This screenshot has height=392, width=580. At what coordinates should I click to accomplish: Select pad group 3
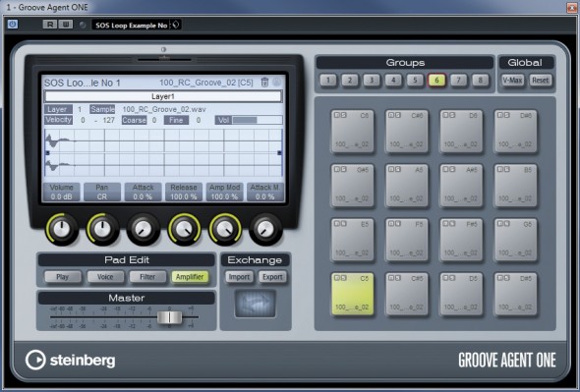pyautogui.click(x=372, y=80)
